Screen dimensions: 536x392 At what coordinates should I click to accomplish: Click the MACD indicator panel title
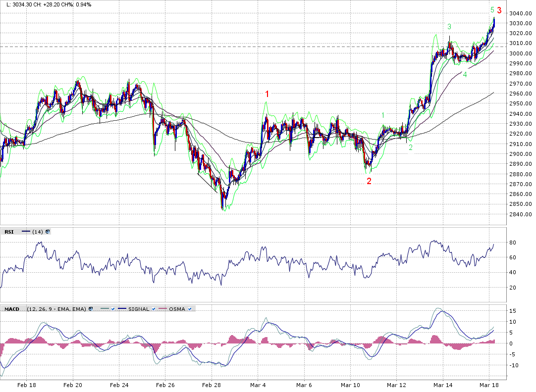12,309
